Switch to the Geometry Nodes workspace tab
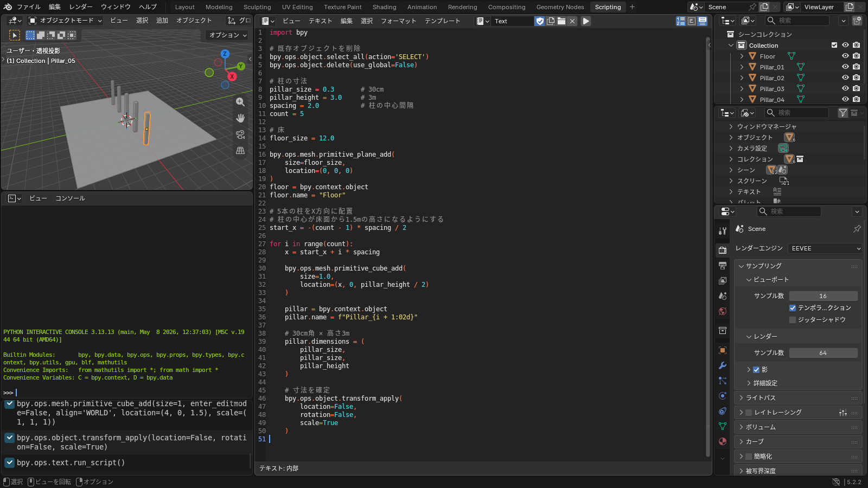This screenshot has height=488, width=868. [x=560, y=7]
